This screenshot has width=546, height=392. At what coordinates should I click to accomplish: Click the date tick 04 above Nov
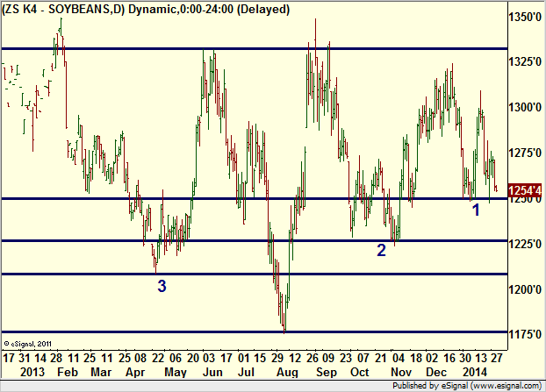click(398, 358)
